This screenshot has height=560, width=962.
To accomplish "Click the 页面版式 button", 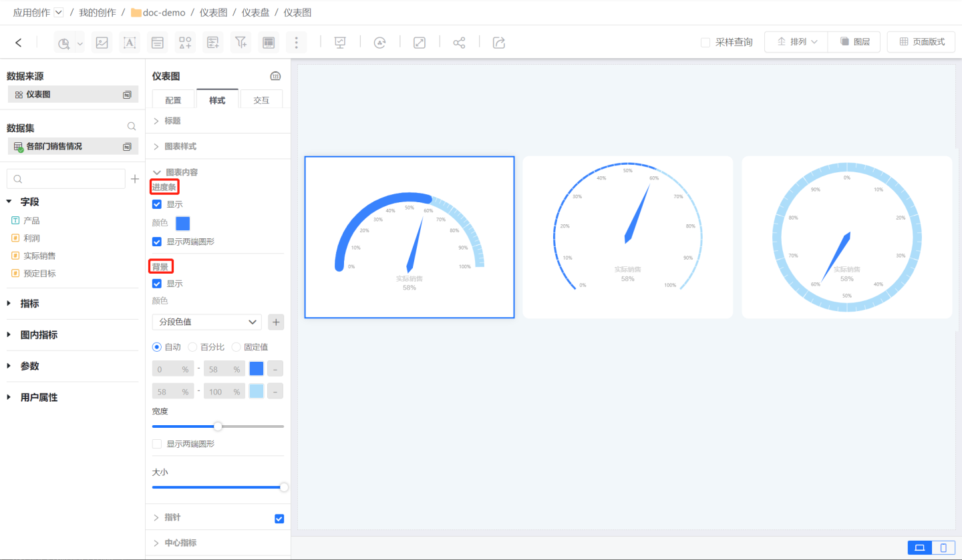I will pos(921,42).
